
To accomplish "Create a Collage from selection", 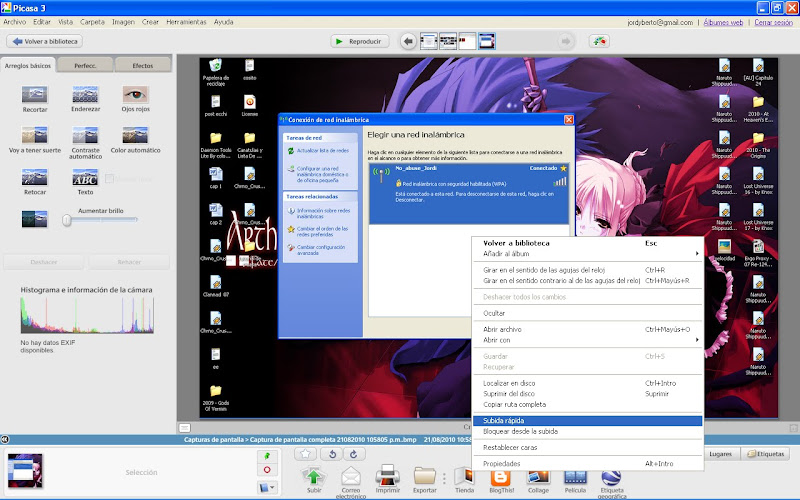I will pyautogui.click(x=538, y=478).
